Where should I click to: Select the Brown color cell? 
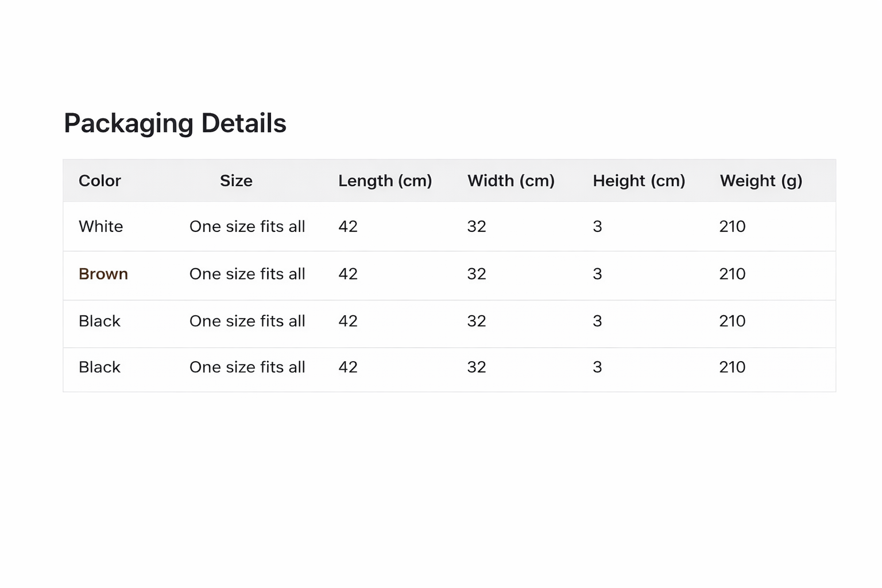pyautogui.click(x=103, y=274)
